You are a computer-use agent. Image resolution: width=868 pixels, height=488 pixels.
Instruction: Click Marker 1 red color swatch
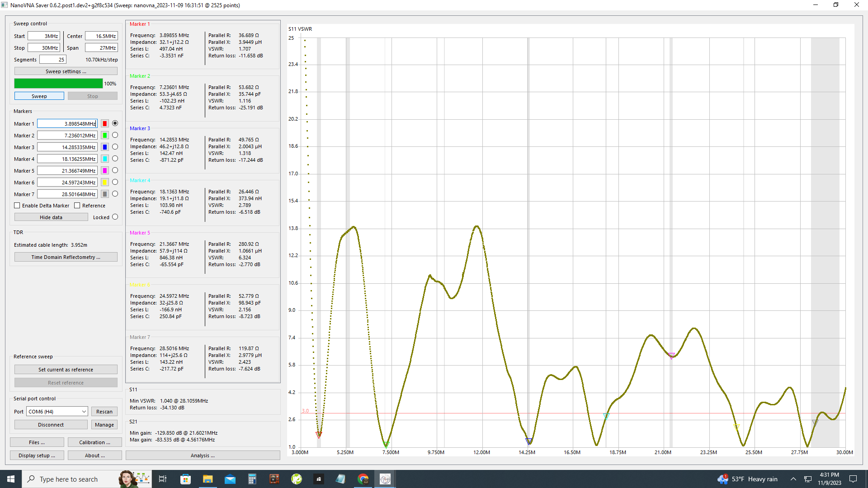104,123
